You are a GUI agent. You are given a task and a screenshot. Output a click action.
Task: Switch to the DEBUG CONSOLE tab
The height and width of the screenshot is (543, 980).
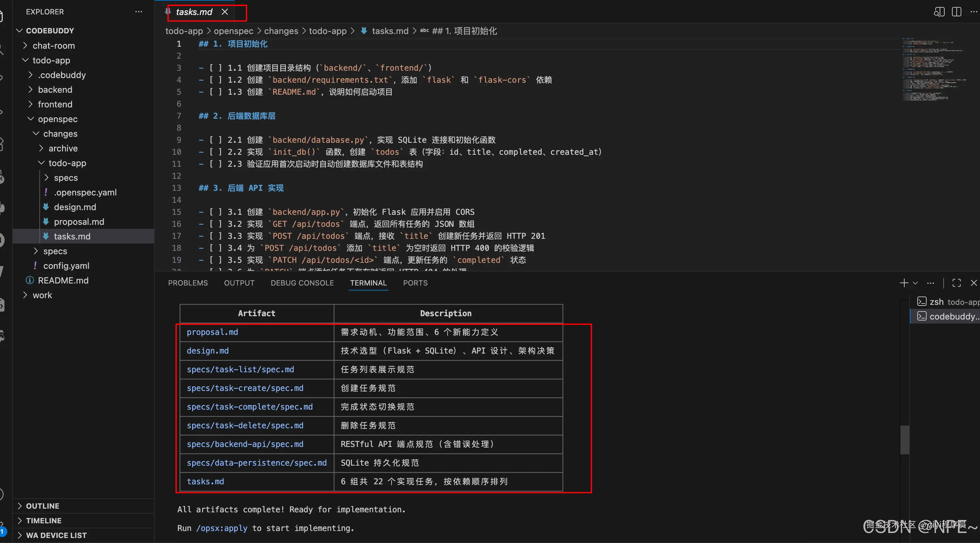point(302,283)
